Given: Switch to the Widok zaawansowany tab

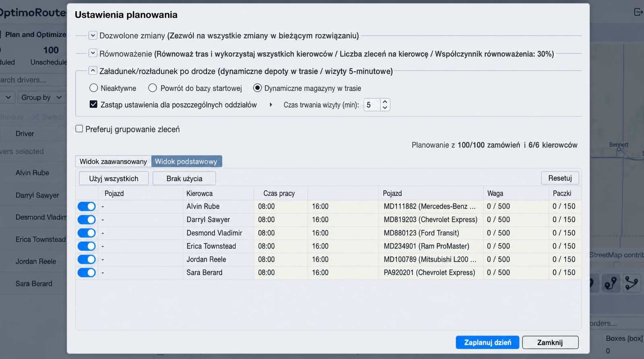Looking at the screenshot, I should [113, 161].
